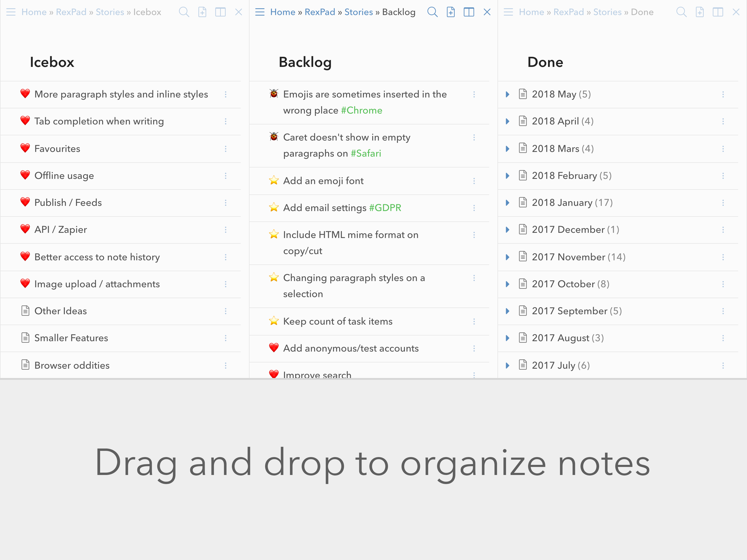Image resolution: width=747 pixels, height=560 pixels.
Task: Click the search icon in Backlog pane
Action: [x=432, y=12]
